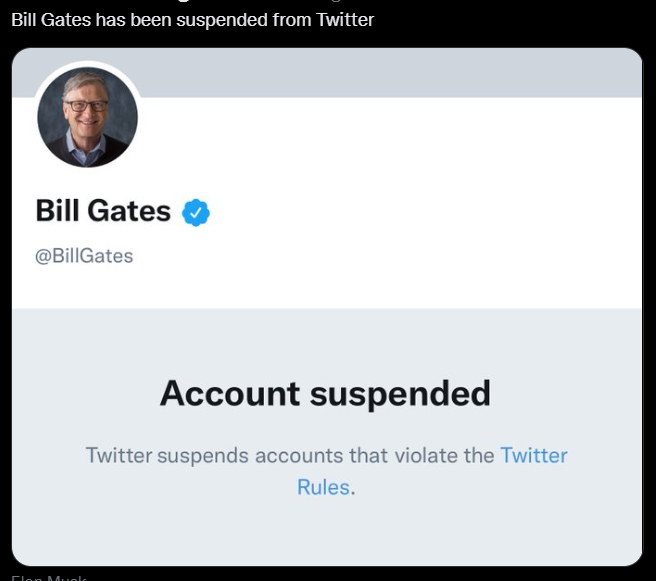Click the Bill Gates display name
This screenshot has height=581, width=656.
click(103, 210)
